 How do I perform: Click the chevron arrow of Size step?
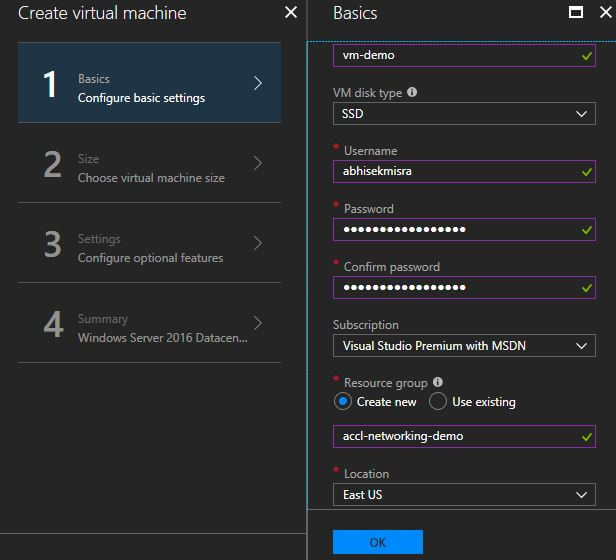click(x=258, y=163)
